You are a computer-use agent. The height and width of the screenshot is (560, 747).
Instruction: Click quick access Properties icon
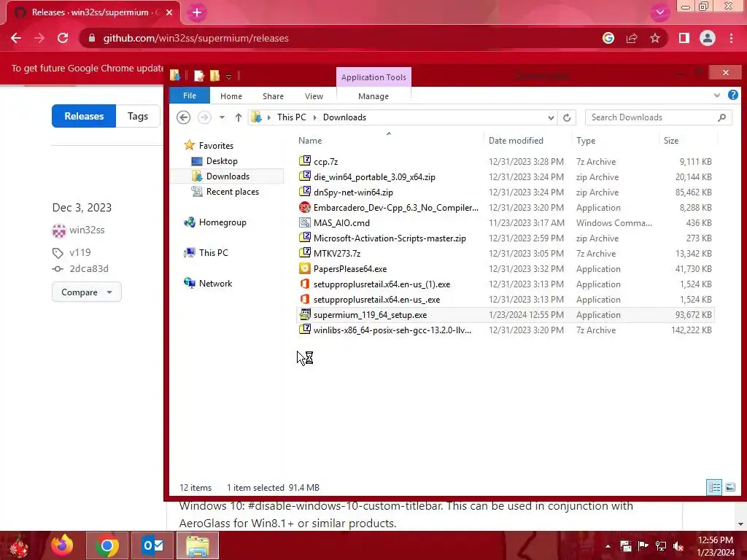199,75
